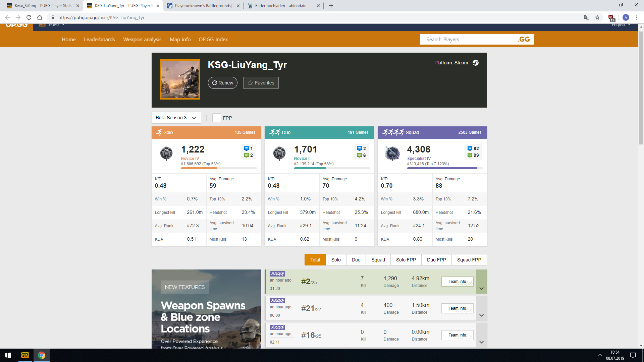Click the Google Translate icon in address bar
644x362 pixels.
pos(587,17)
